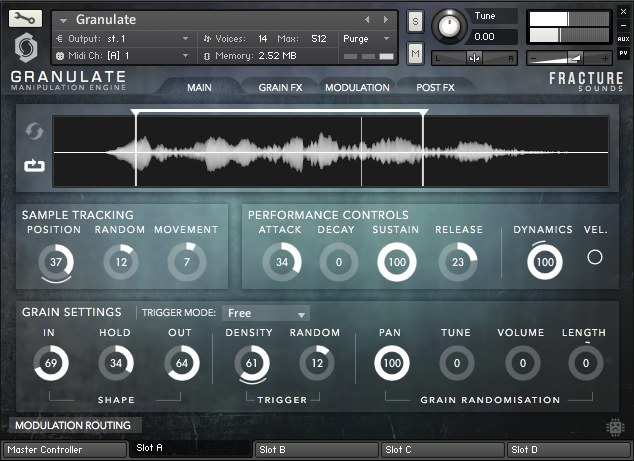Switch to the POST FX tab
This screenshot has width=634, height=461.
[x=435, y=87]
